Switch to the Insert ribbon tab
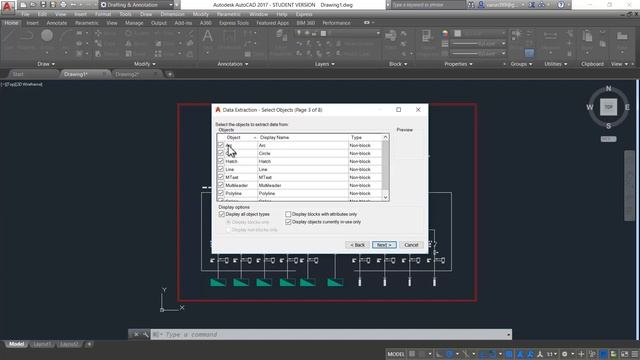Viewport: 640px width, 360px height. [x=33, y=23]
